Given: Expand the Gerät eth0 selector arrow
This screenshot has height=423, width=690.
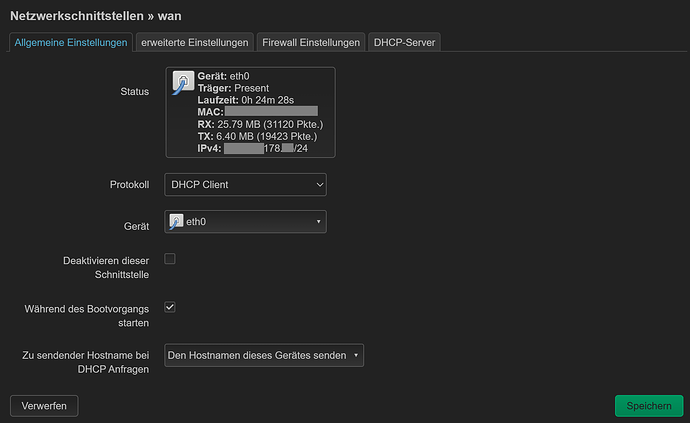Looking at the screenshot, I should click(x=318, y=221).
